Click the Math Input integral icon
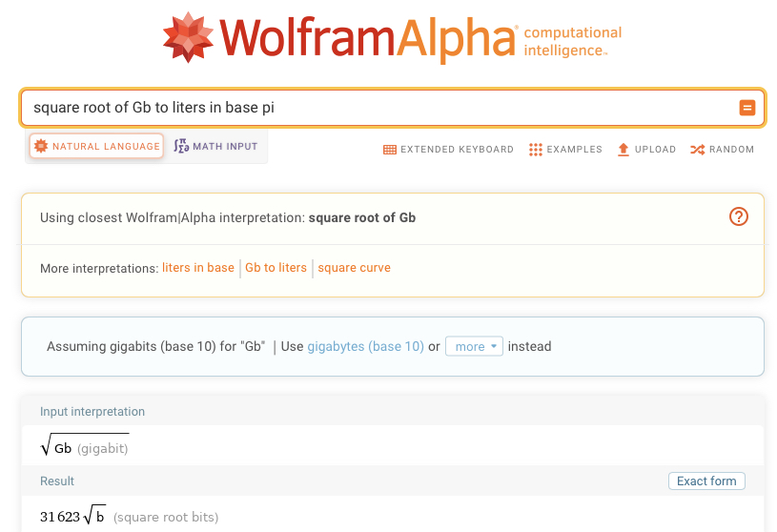This screenshot has height=532, width=777. click(x=181, y=146)
